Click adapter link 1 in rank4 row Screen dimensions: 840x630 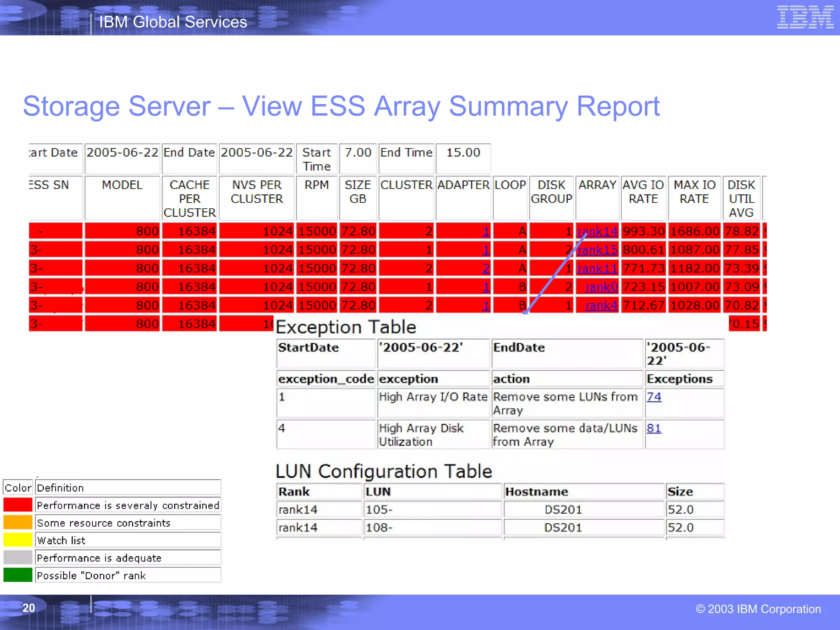[x=486, y=305]
